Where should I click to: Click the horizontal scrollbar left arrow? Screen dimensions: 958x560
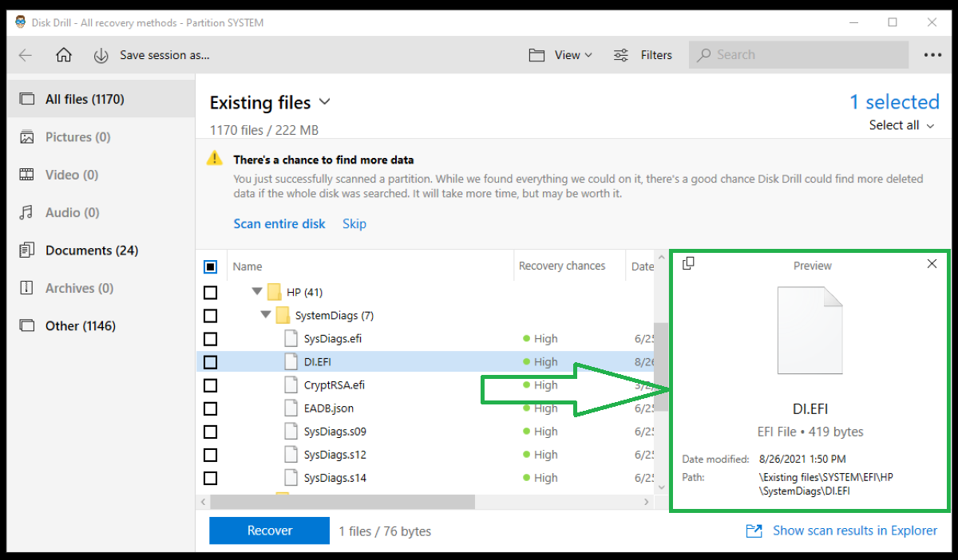point(203,502)
